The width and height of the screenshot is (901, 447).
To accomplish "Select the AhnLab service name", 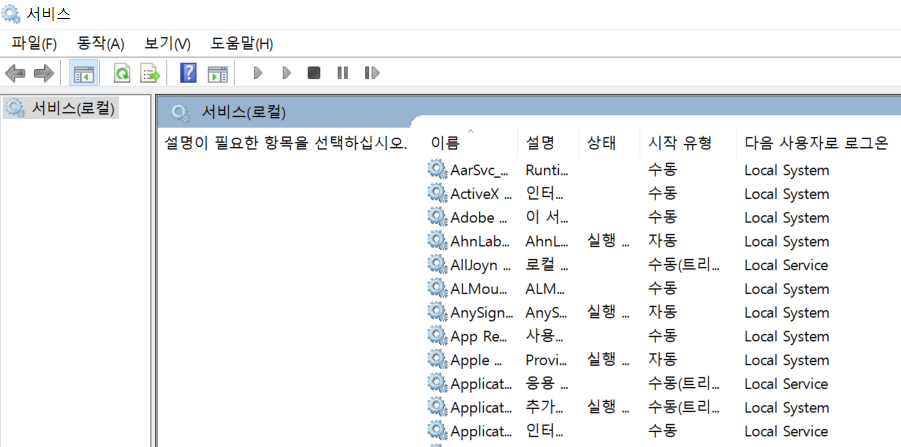I will coord(480,241).
